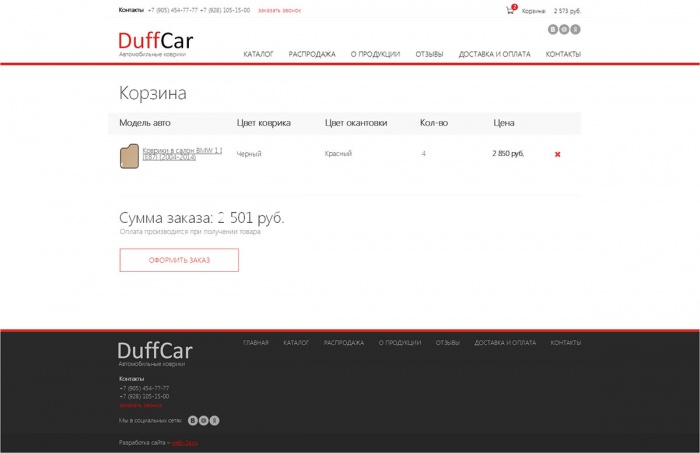Remove the BMW floor mat with red X
The width and height of the screenshot is (700, 453).
(557, 154)
